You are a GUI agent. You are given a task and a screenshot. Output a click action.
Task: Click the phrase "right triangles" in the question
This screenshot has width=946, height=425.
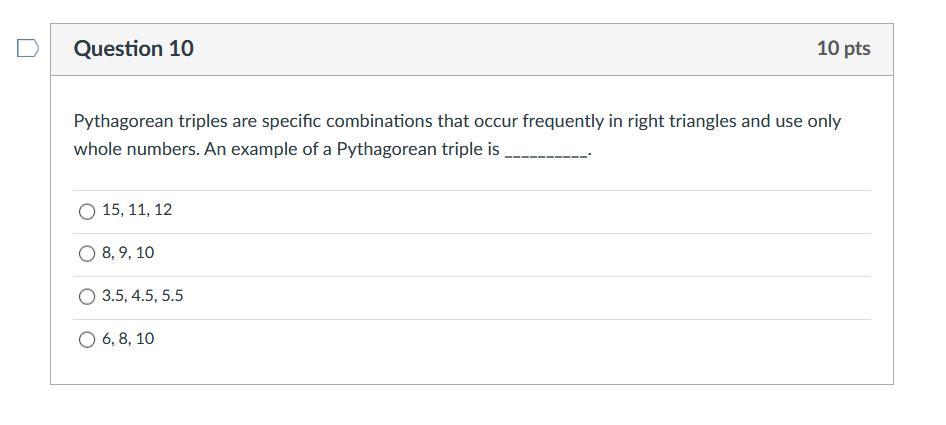tap(682, 121)
